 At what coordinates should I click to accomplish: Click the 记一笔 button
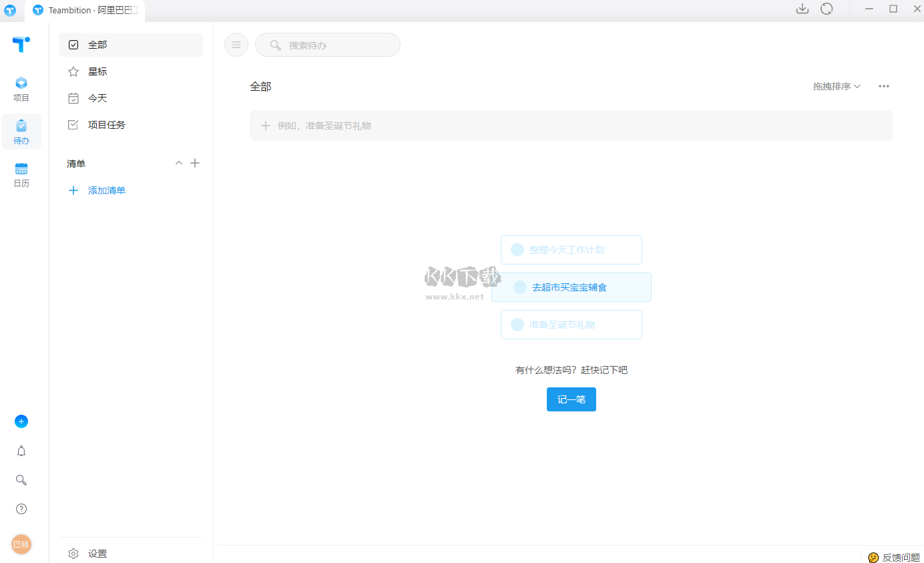(x=571, y=399)
